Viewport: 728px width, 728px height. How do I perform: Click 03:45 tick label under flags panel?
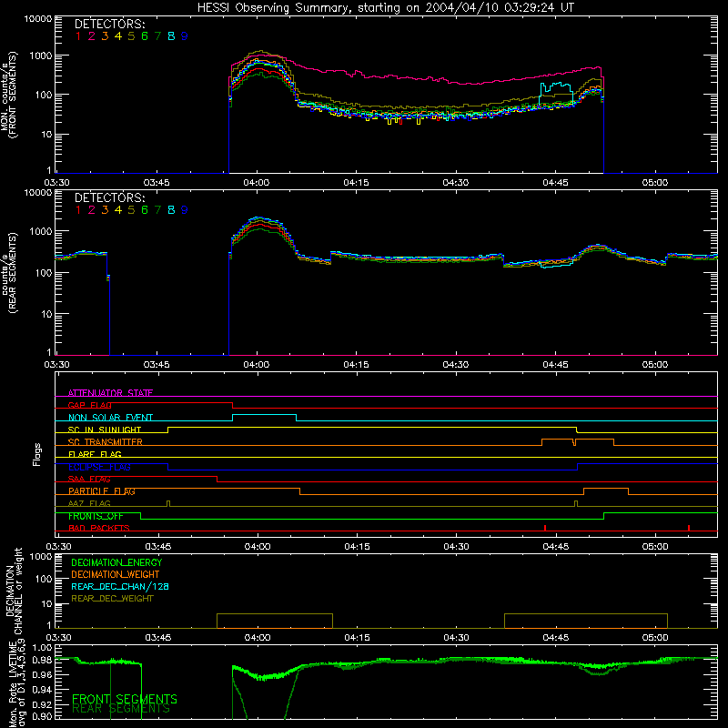click(158, 547)
